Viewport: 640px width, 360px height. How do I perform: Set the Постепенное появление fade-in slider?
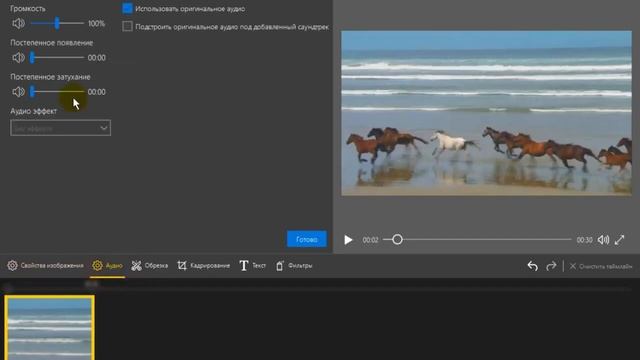[x=57, y=58]
